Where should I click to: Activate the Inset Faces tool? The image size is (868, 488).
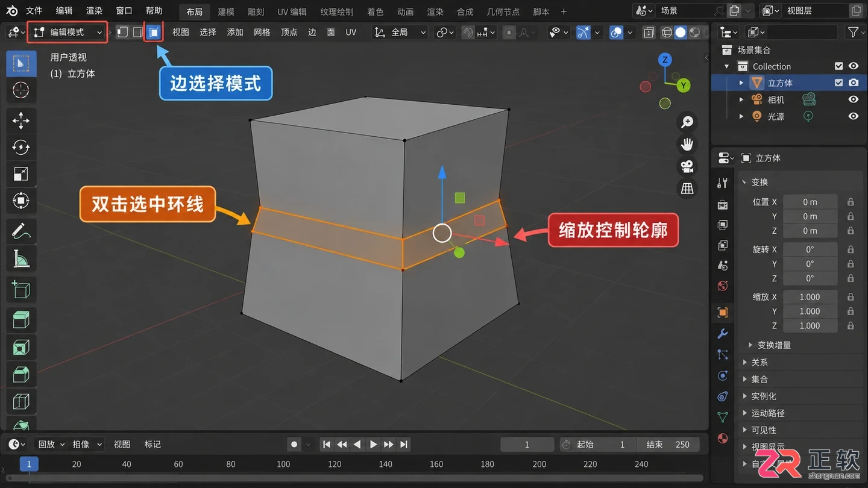tap(21, 347)
